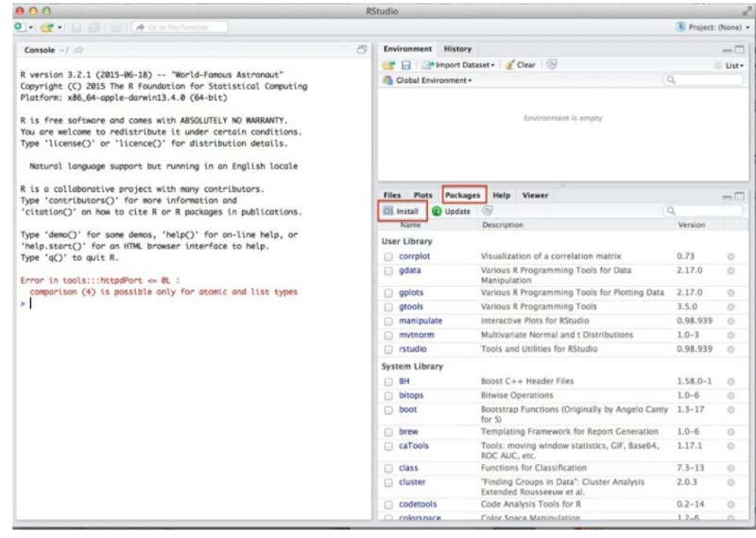This screenshot has height=538, width=756.
Task: Click the Environment search field
Action: (703, 80)
